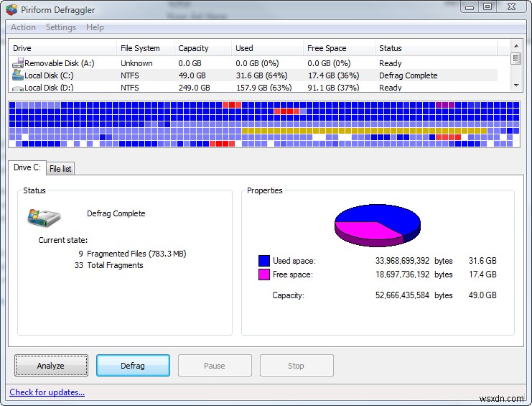Click the 31.6 GB (64%) used cell
532x406 pixels.
261,75
